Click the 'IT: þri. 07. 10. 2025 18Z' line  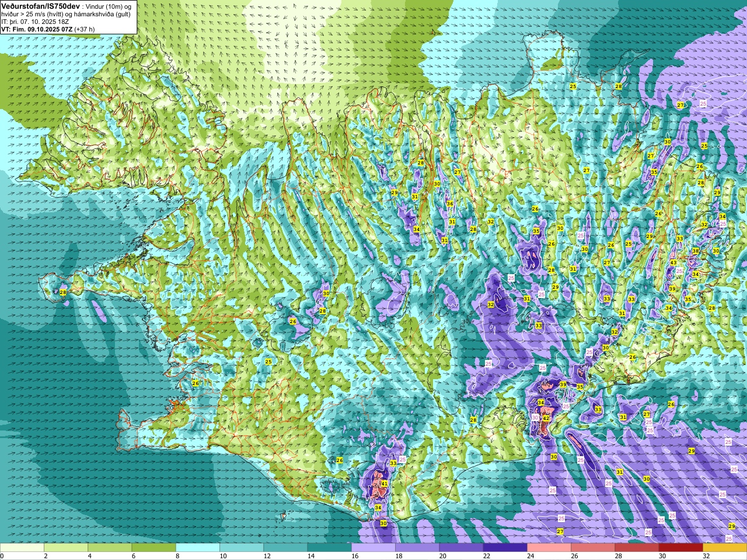[35, 21]
